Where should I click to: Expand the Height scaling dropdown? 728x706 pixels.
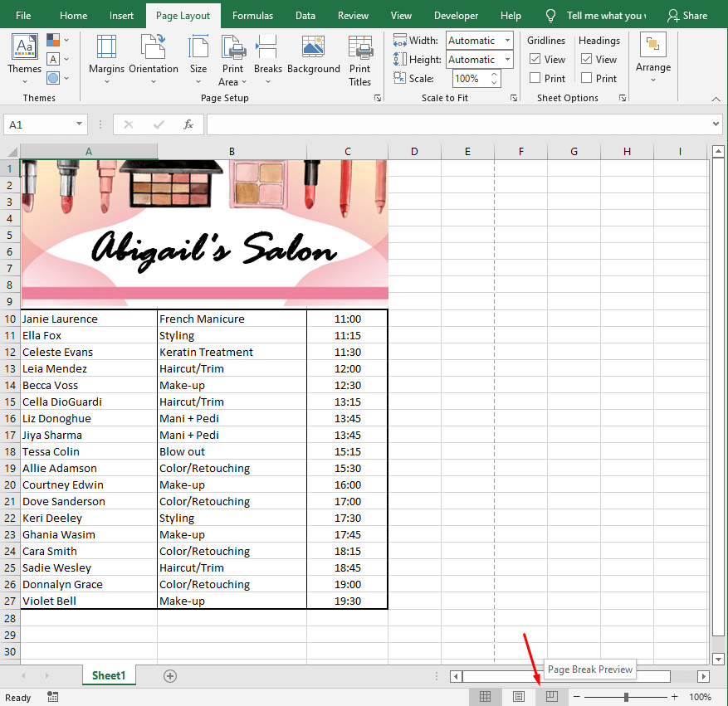(506, 59)
